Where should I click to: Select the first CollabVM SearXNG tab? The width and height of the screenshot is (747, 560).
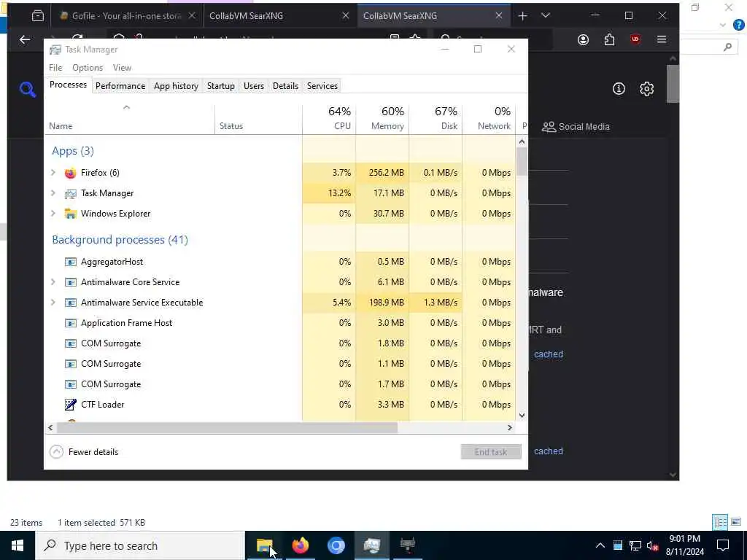click(x=279, y=16)
